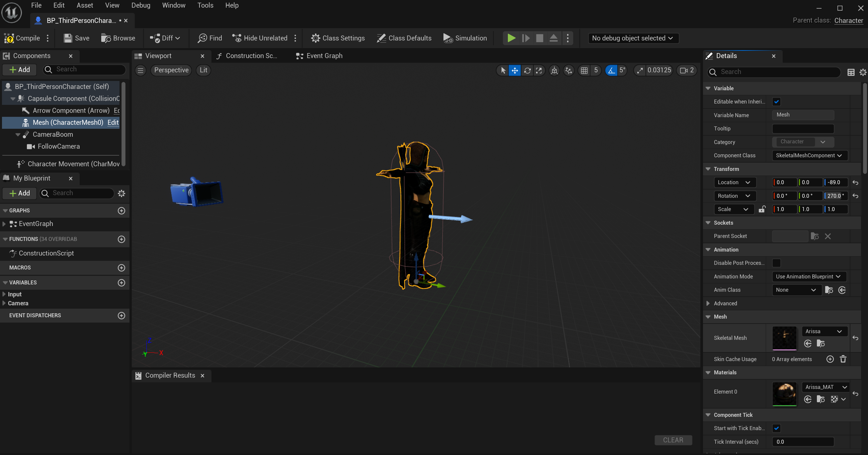Toggle Start with Tick Enabled checkbox
This screenshot has height=455, width=868.
pos(776,428)
